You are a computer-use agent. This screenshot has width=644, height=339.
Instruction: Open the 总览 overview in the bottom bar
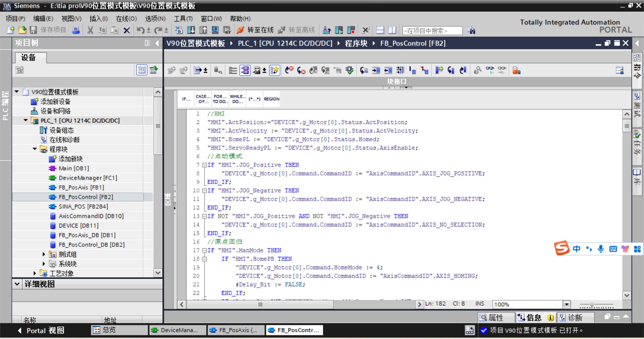click(x=119, y=330)
